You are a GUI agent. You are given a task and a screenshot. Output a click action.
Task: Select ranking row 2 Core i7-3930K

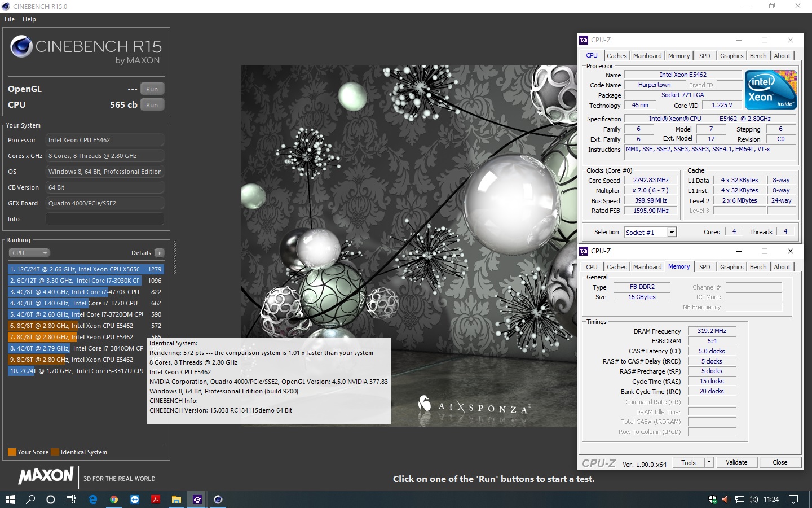86,281
